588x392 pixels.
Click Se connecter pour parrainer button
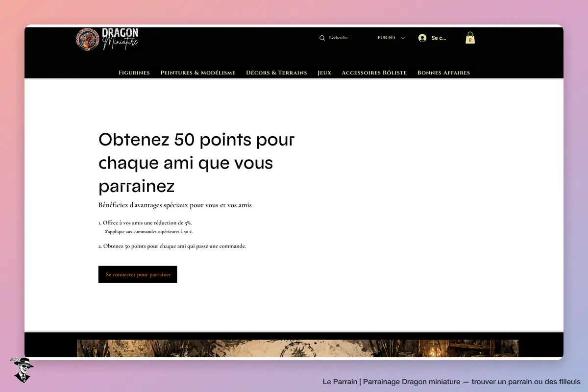[138, 274]
